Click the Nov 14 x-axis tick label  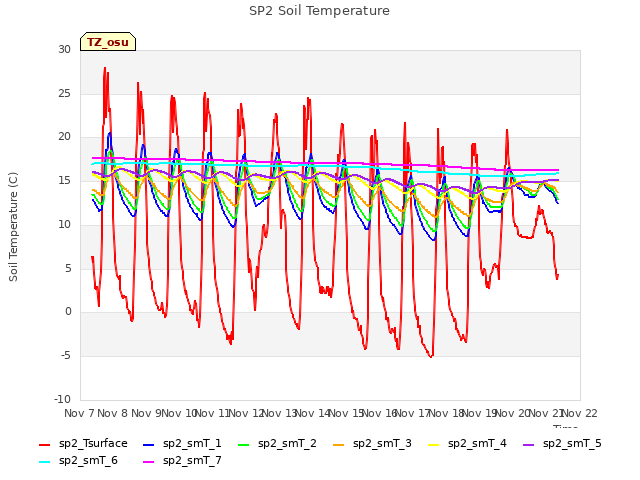pyautogui.click(x=313, y=413)
